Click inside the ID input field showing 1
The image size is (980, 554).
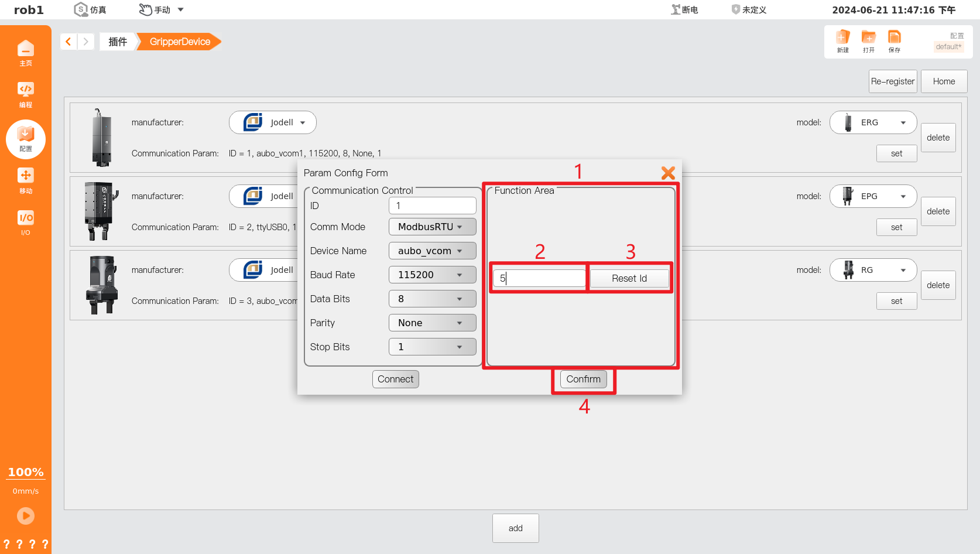pyautogui.click(x=432, y=206)
